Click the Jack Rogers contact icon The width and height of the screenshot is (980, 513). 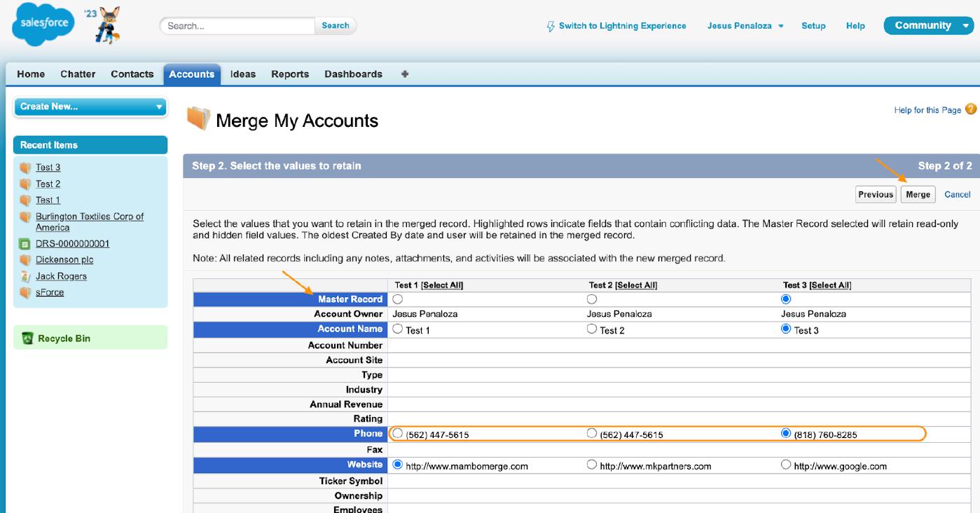(x=25, y=276)
